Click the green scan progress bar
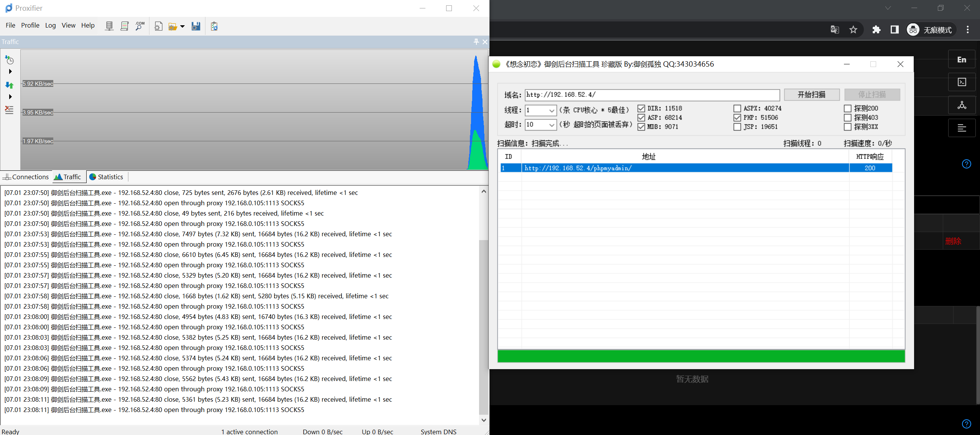Viewport: 980px width, 435px height. [701, 356]
